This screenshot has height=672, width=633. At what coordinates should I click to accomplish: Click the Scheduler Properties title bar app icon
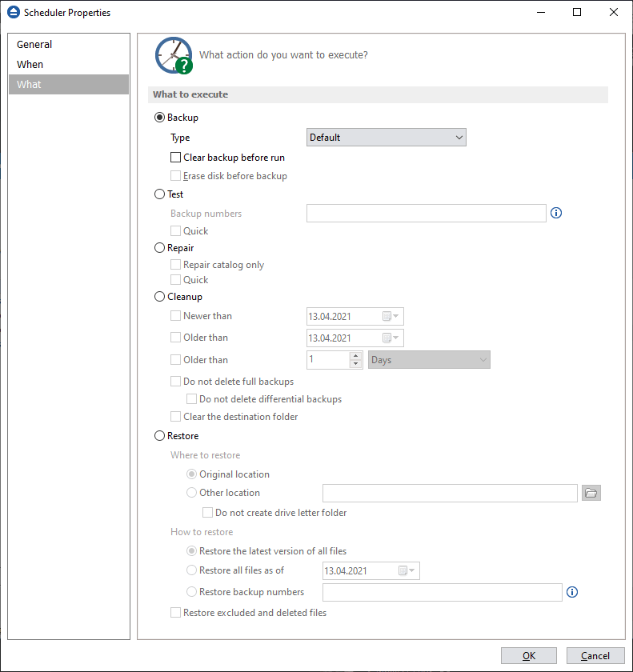(x=14, y=12)
